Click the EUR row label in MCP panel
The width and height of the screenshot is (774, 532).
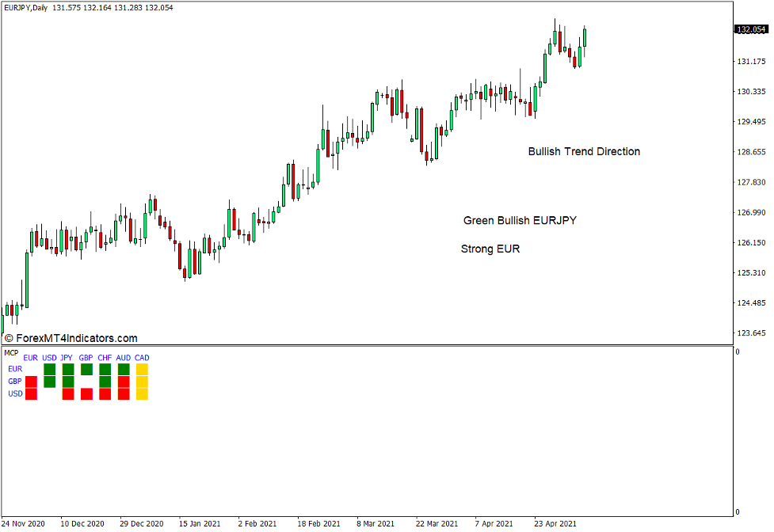click(14, 369)
